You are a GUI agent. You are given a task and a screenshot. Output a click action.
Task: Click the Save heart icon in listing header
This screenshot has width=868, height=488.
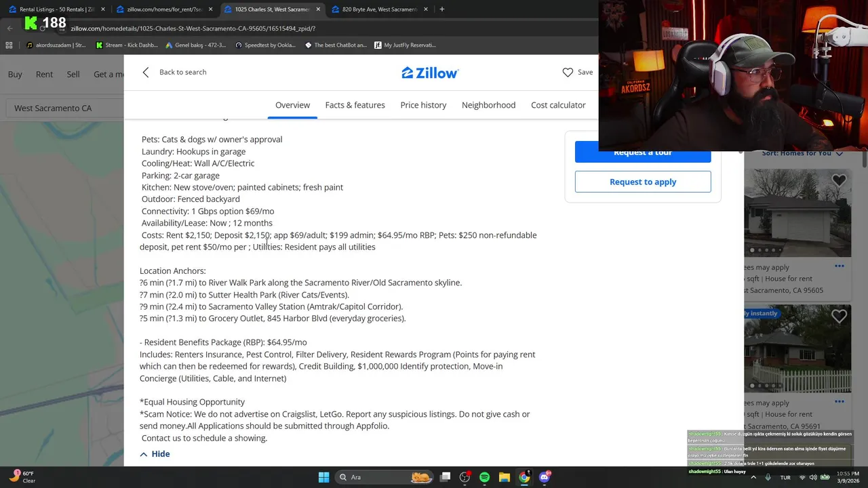pos(568,73)
